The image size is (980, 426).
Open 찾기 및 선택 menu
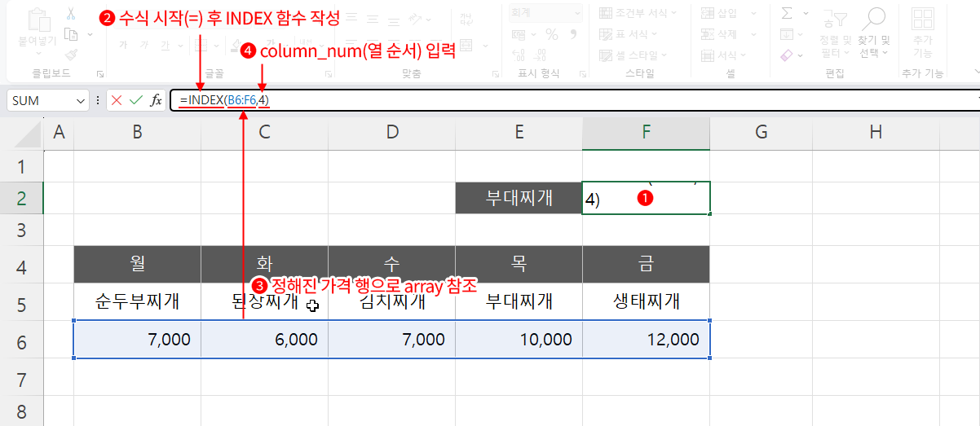[x=875, y=33]
